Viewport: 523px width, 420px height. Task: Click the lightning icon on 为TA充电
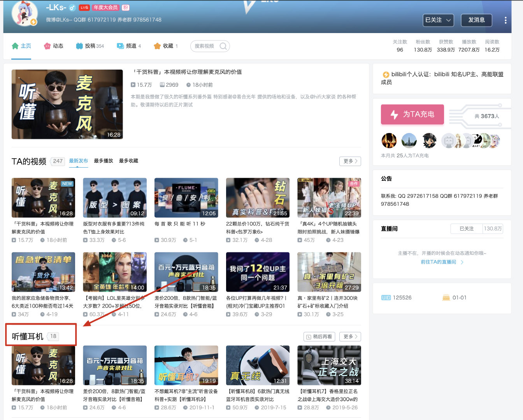pyautogui.click(x=394, y=114)
